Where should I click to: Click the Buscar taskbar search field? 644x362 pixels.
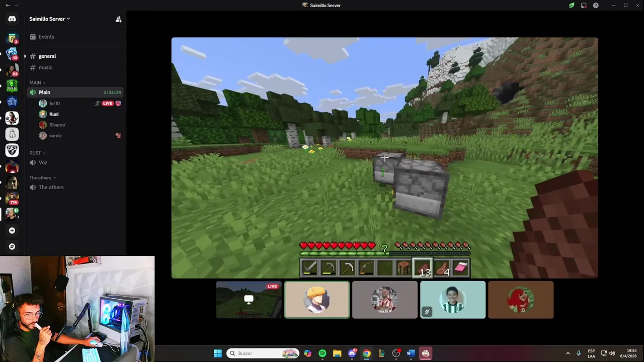click(x=263, y=353)
